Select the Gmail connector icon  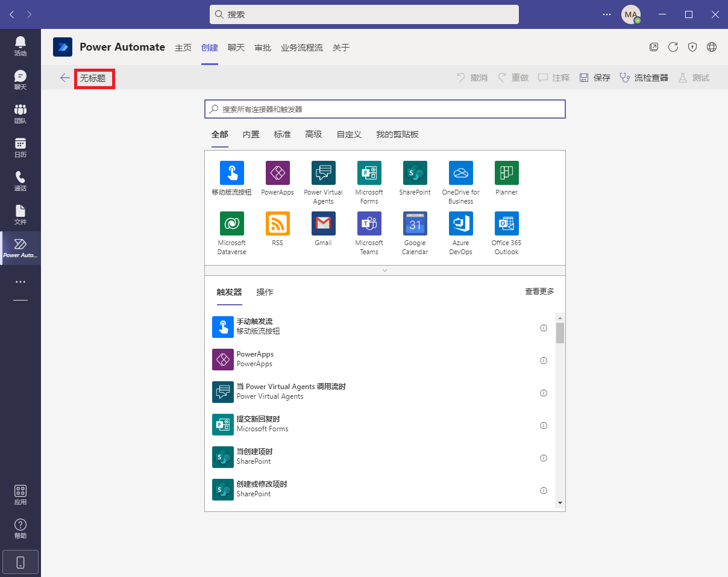point(324,223)
